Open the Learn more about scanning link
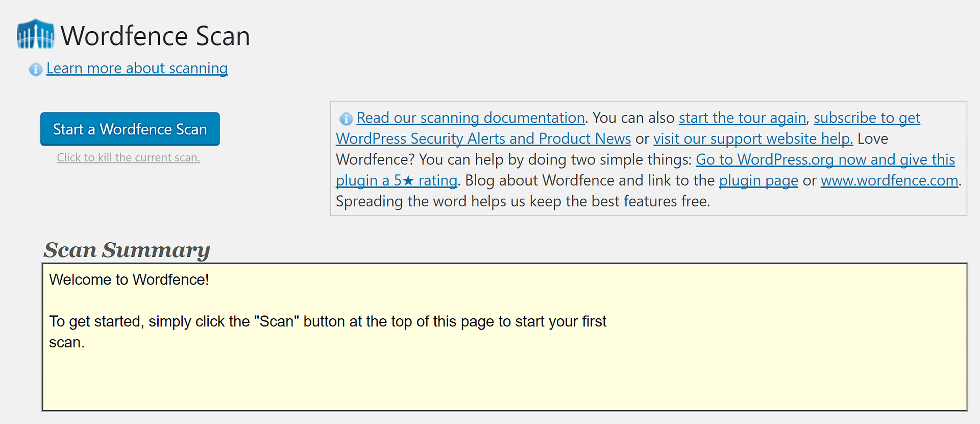This screenshot has width=980, height=424. pos(137,68)
